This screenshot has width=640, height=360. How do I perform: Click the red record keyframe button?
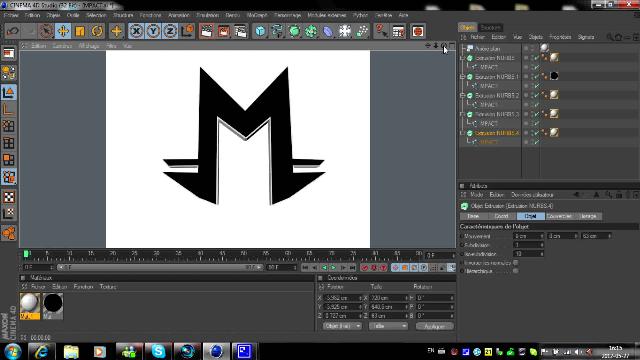[364, 268]
